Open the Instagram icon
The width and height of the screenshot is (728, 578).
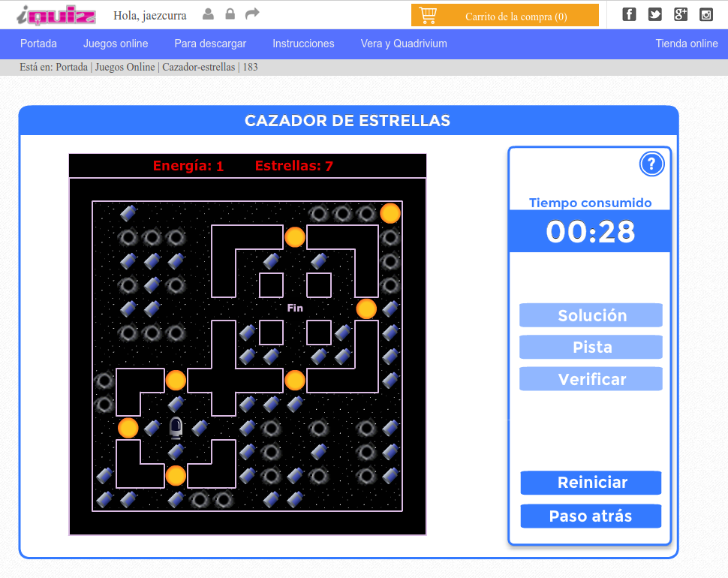pos(706,15)
